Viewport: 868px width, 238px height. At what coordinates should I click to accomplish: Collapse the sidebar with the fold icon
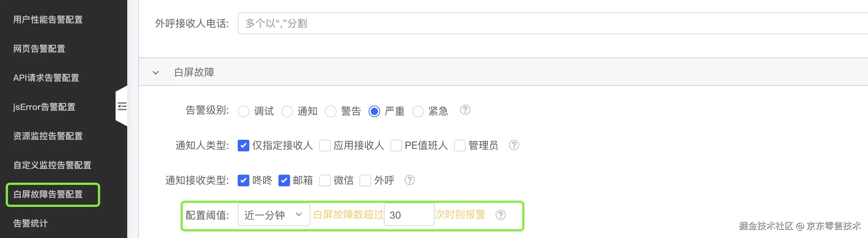(122, 106)
